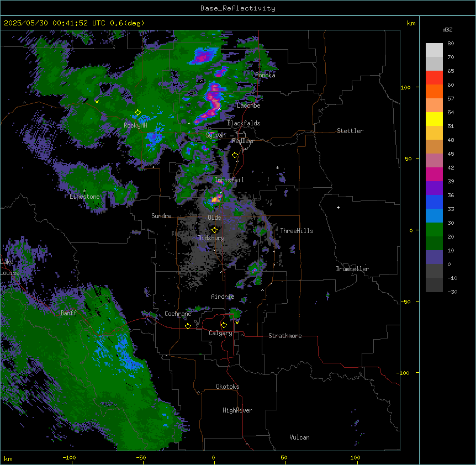This screenshot has width=476, height=465.
Task: Pick the purple swatch between 36 and 39
Action: coord(434,188)
